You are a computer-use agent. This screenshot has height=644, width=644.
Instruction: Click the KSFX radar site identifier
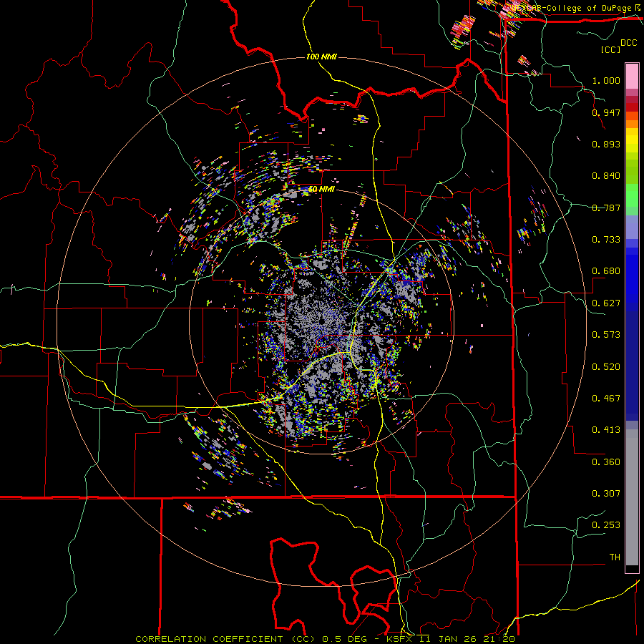[401, 639]
